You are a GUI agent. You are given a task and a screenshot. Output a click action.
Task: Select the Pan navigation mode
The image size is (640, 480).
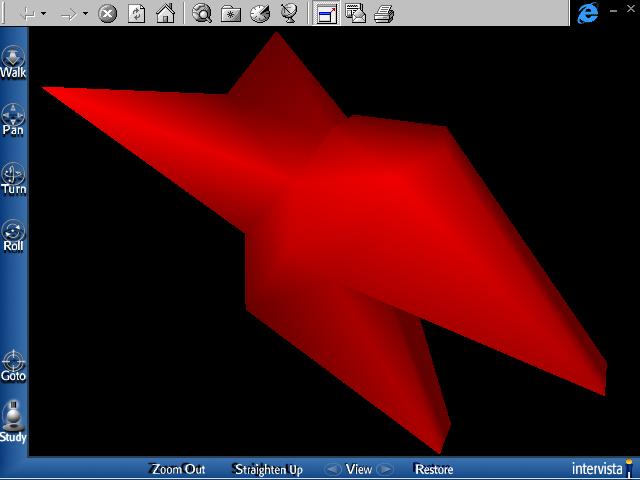click(13, 120)
